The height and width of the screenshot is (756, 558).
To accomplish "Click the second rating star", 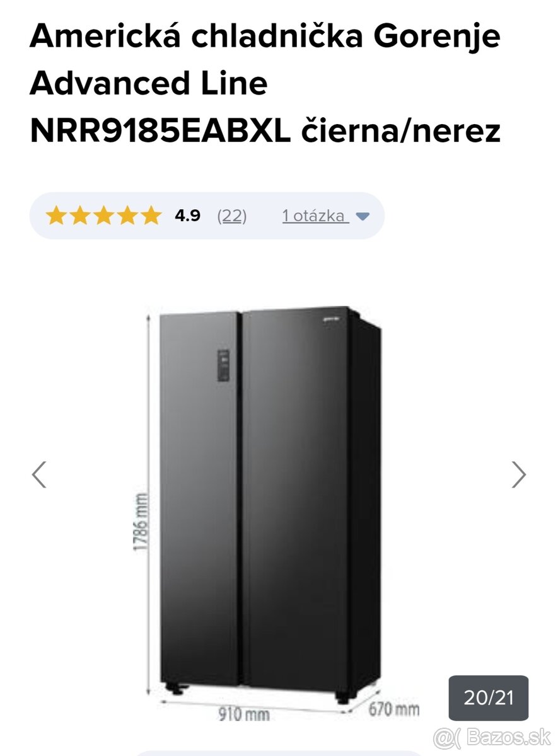I will click(x=80, y=215).
